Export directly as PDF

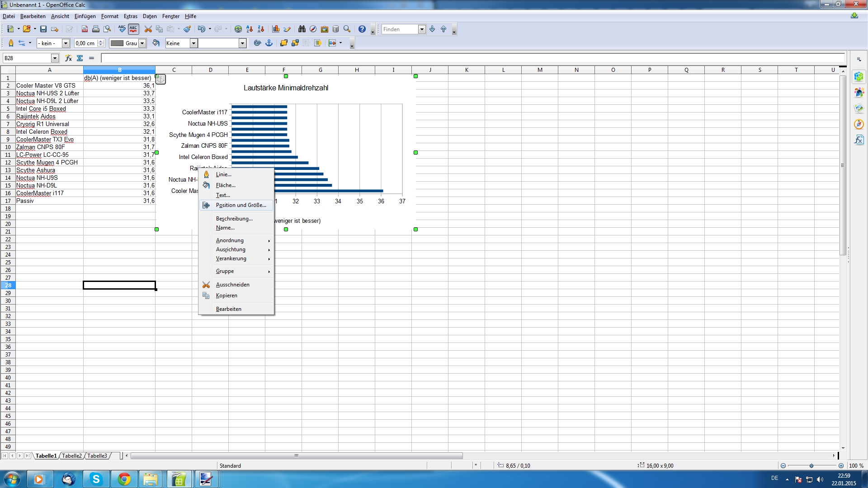point(85,29)
